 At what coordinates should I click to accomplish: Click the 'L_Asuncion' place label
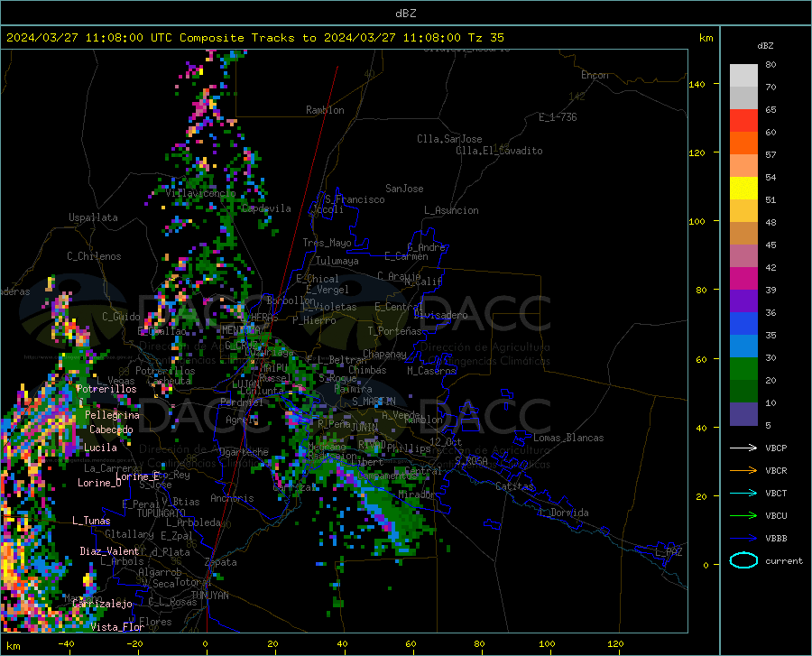[451, 210]
